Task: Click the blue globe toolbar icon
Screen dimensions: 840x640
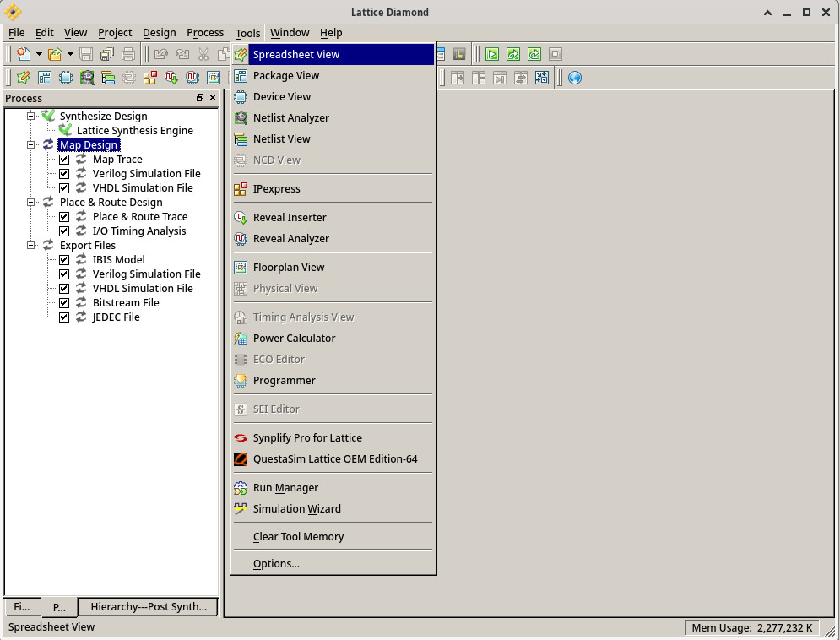Action: 575,78
